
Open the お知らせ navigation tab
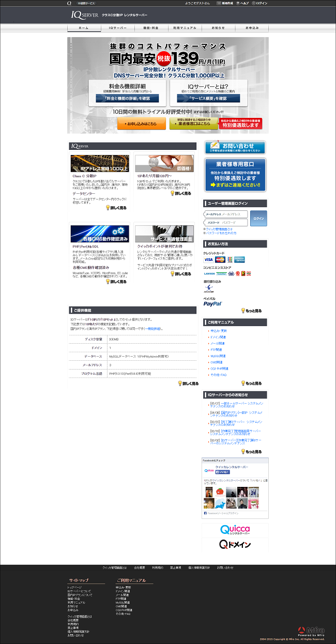tap(218, 27)
